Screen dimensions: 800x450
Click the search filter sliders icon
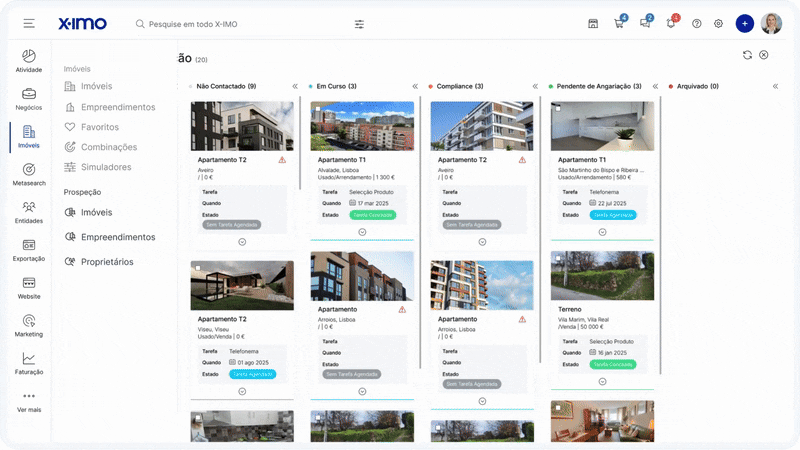[359, 23]
